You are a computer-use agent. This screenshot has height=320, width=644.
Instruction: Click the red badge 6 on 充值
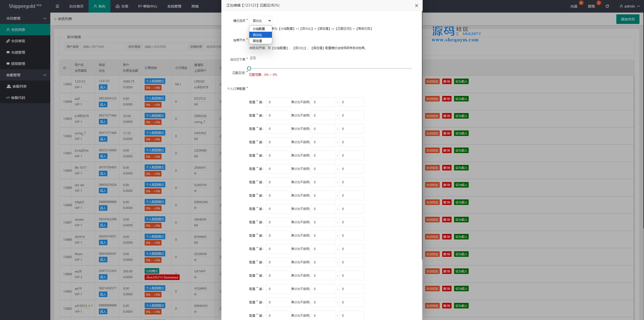click(581, 3)
